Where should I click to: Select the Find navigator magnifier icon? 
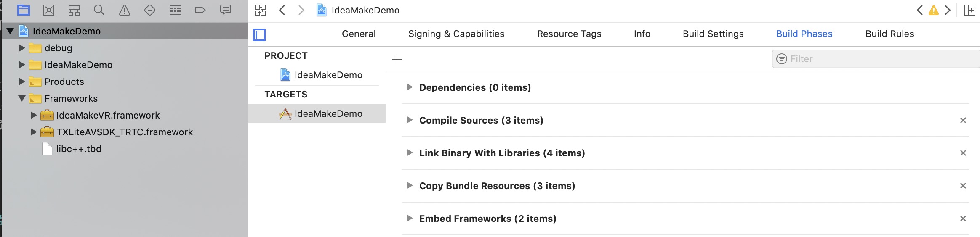99,10
